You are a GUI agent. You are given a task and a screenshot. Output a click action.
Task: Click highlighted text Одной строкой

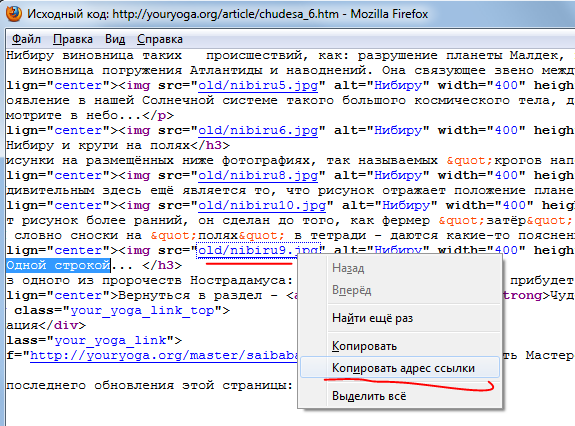coord(58,265)
